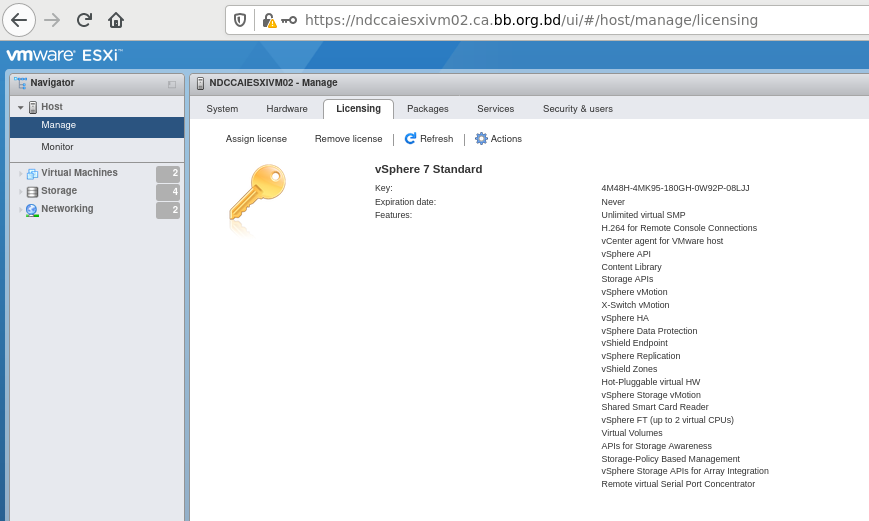Click the Storage count badge showing 4
Screen dimensions: 869x521
(168, 192)
